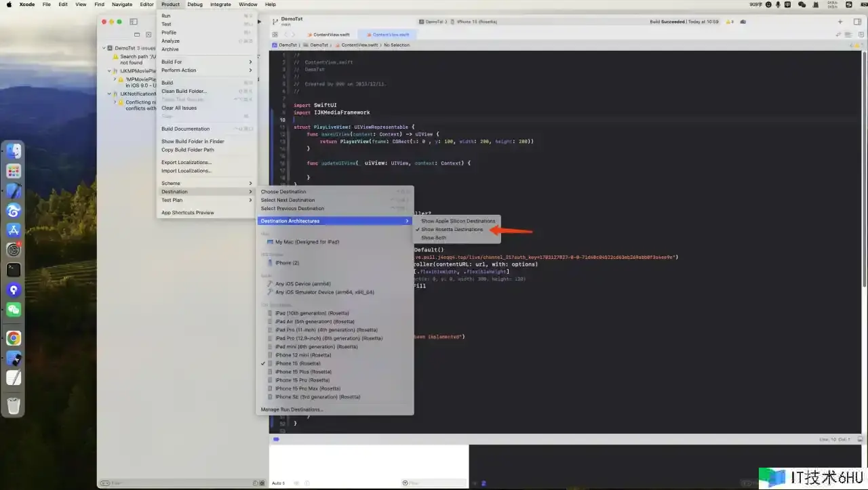Screen dimensions: 868x490
Task: Click Manage Run Destinations
Action: point(292,409)
